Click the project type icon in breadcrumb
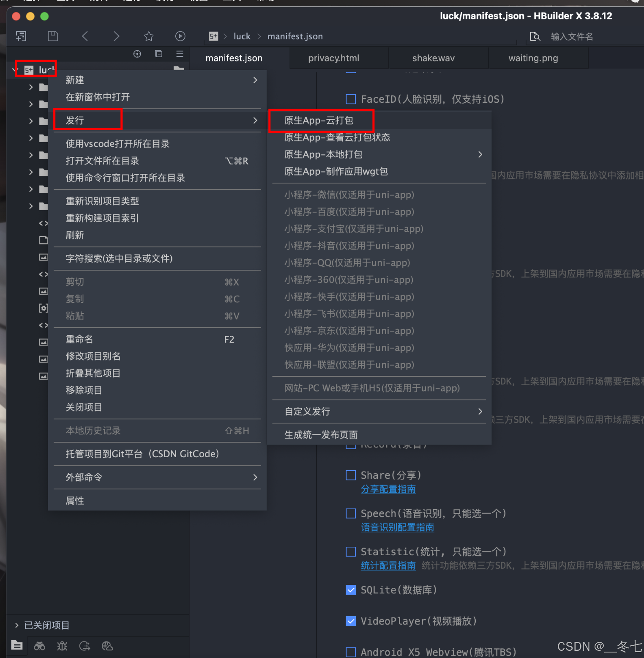Viewport: 644px width, 658px height. (213, 36)
